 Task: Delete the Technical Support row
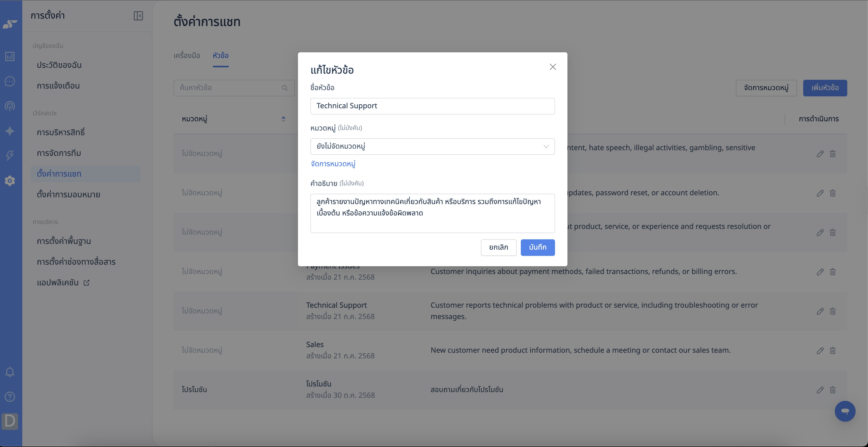[833, 311]
